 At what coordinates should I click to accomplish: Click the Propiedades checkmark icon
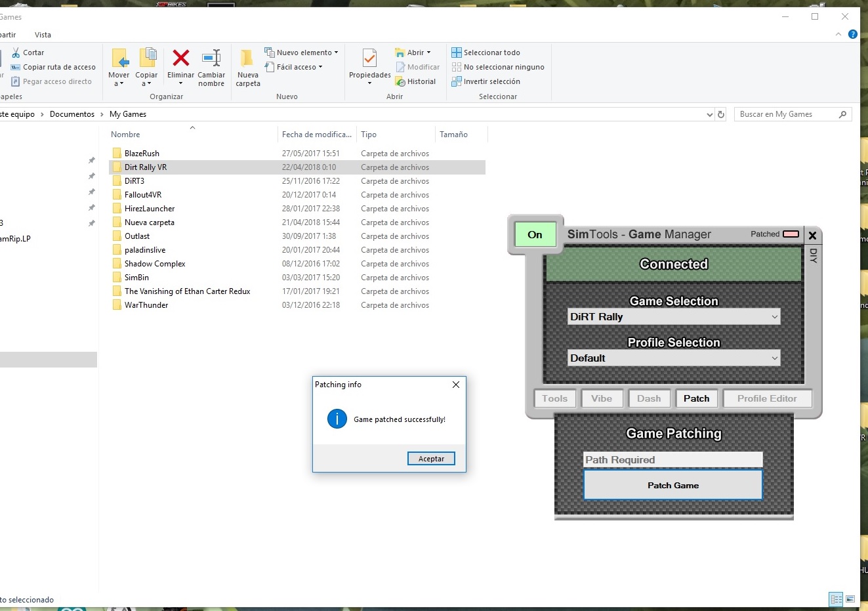[x=370, y=58]
